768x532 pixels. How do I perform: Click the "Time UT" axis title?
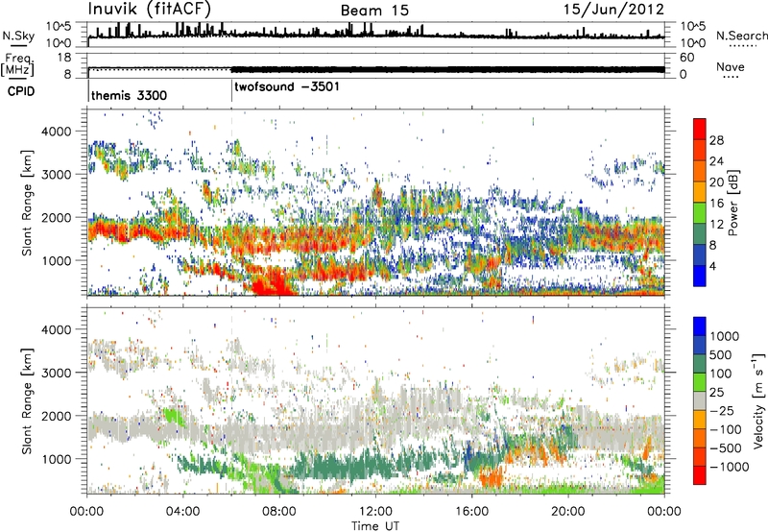(375, 526)
